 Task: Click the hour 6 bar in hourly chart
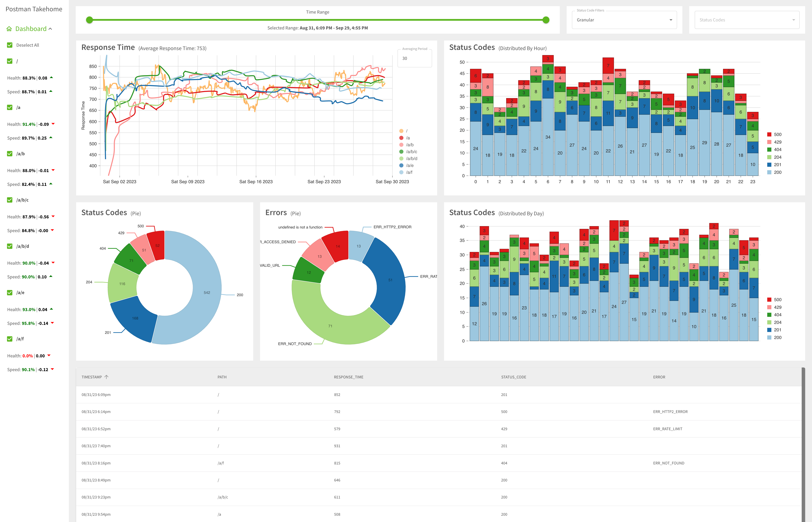tap(548, 115)
